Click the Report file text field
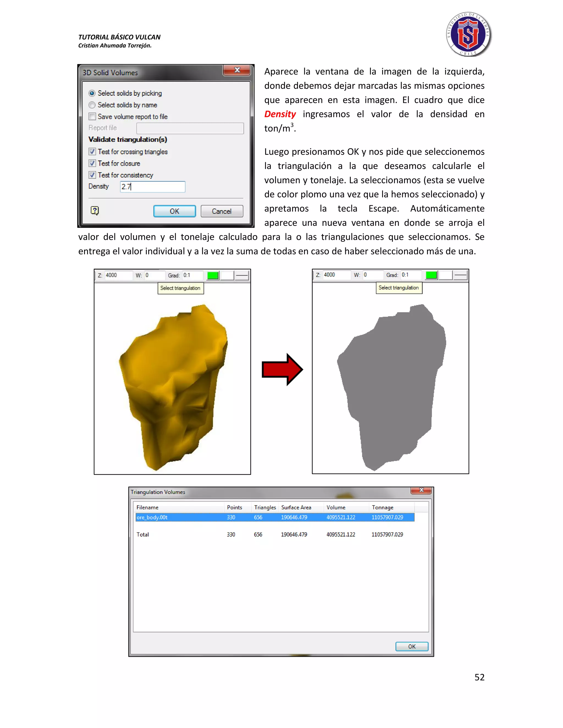 tap(190, 128)
